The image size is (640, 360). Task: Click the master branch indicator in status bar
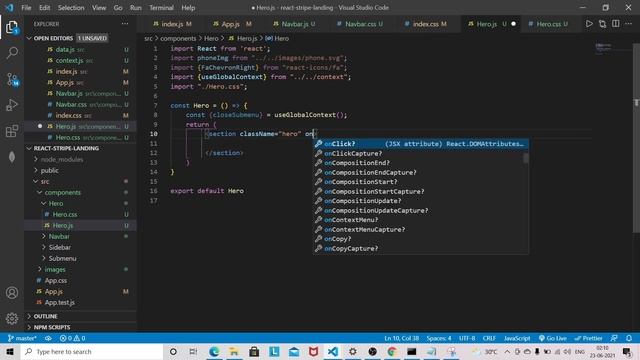[22, 338]
